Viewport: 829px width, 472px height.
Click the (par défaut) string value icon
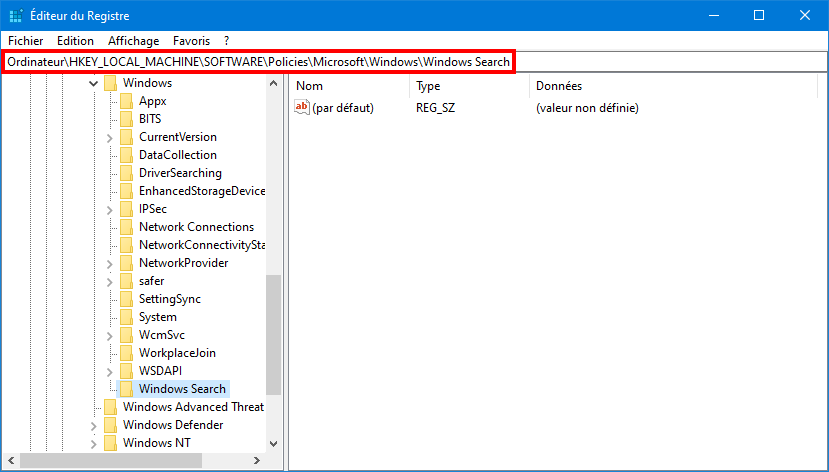(x=302, y=107)
